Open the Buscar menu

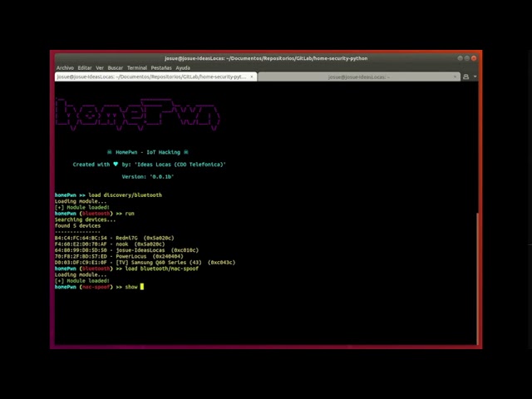pyautogui.click(x=116, y=68)
